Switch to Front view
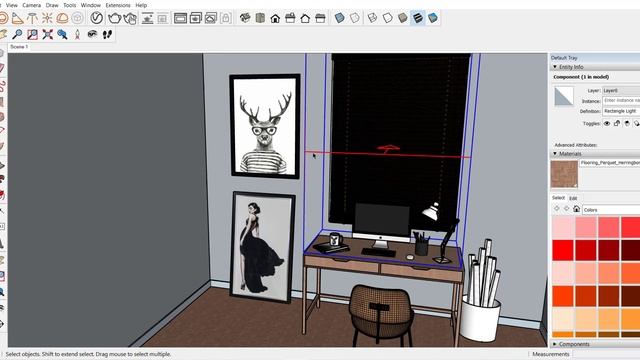 click(x=275, y=18)
